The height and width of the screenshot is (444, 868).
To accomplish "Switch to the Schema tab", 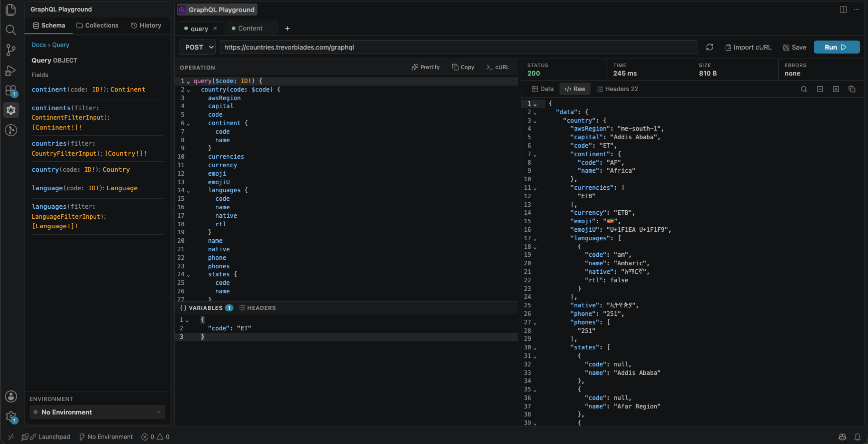I will pos(49,26).
